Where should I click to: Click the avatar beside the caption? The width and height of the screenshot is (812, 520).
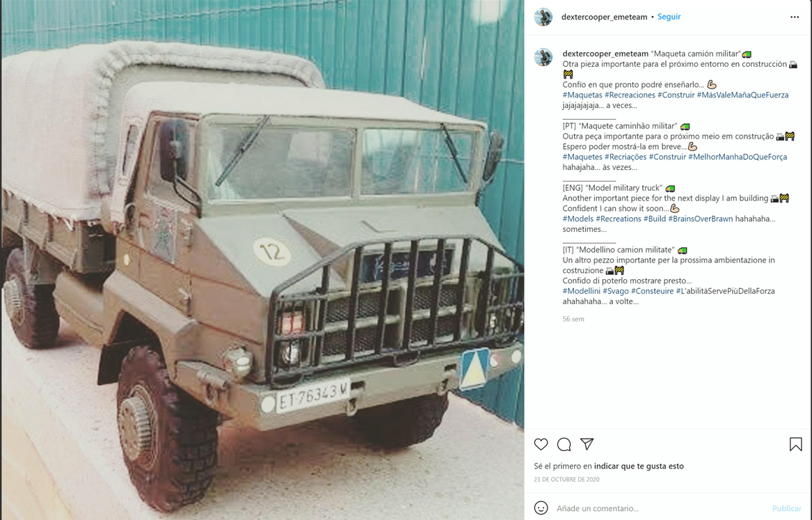[543, 57]
